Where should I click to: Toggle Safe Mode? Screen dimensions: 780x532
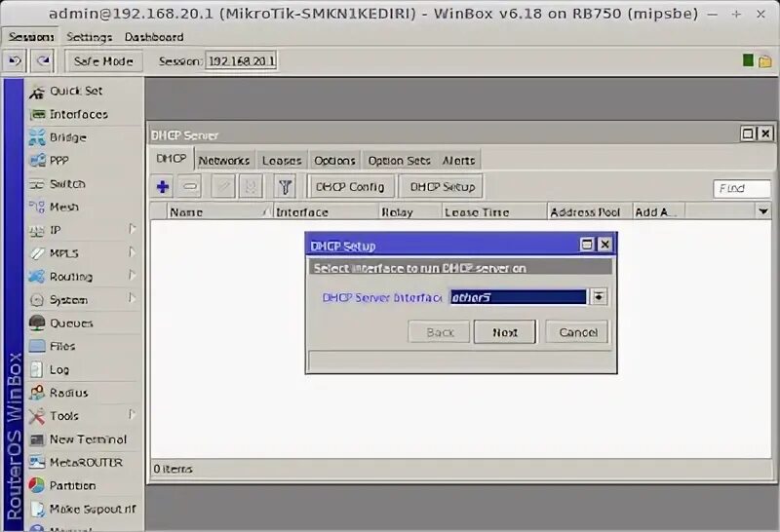(103, 61)
